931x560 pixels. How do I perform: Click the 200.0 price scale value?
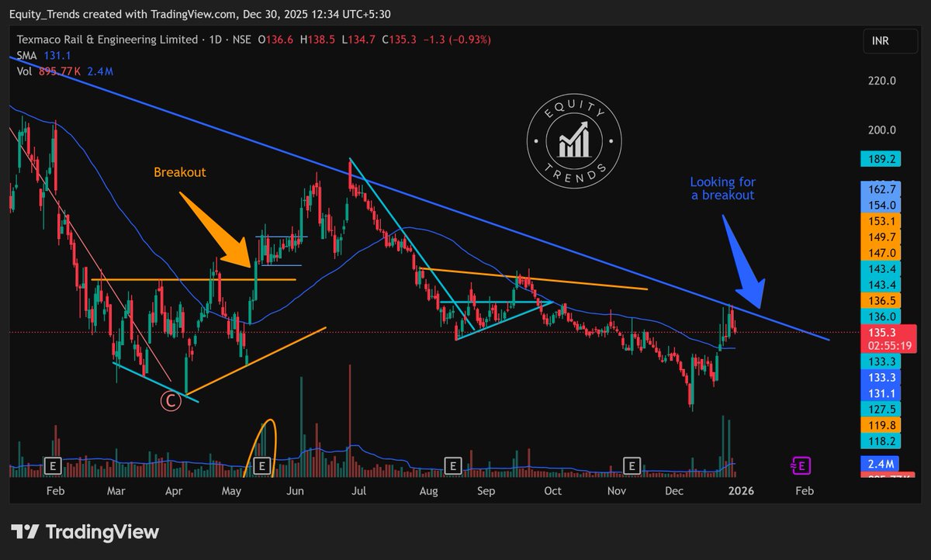(882, 130)
